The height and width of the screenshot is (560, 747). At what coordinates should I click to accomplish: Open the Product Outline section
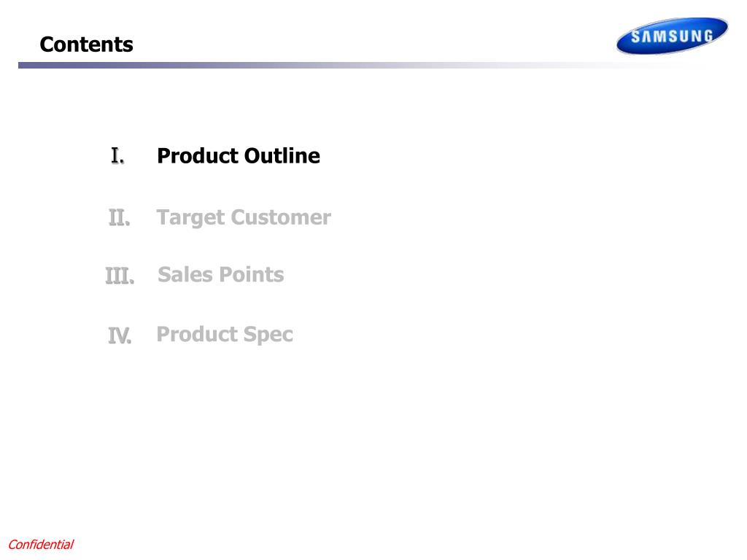coord(239,156)
